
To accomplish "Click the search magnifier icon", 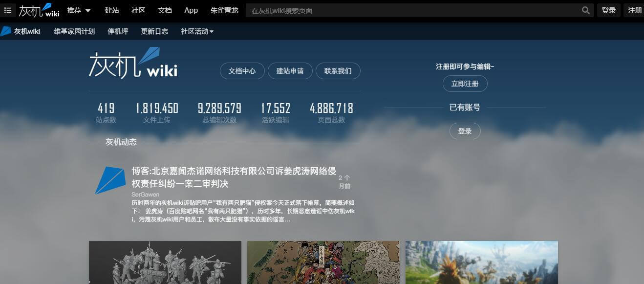I will coord(585,10).
